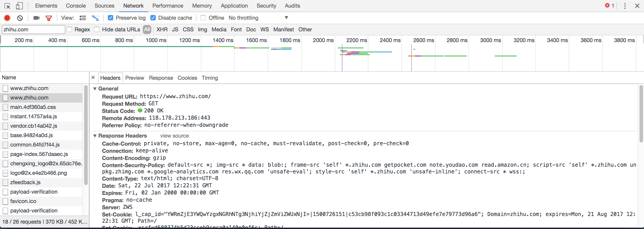Image resolution: width=644 pixels, height=229 pixels.
Task: Clear the network log icon
Action: (x=20, y=18)
